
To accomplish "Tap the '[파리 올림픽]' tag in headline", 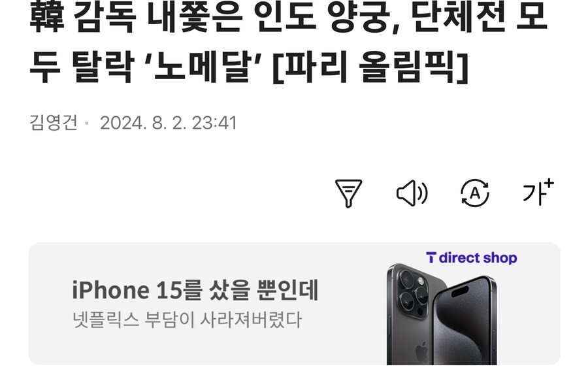I will click(x=371, y=67).
